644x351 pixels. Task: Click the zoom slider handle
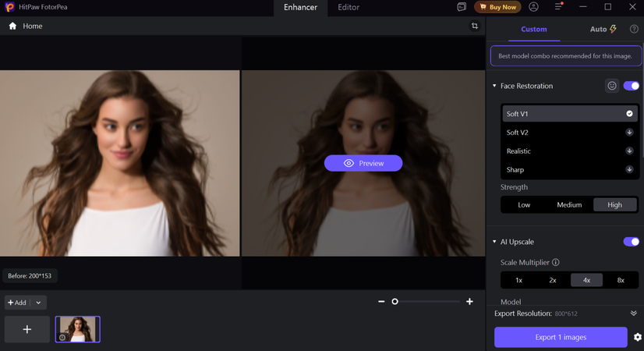(x=395, y=302)
